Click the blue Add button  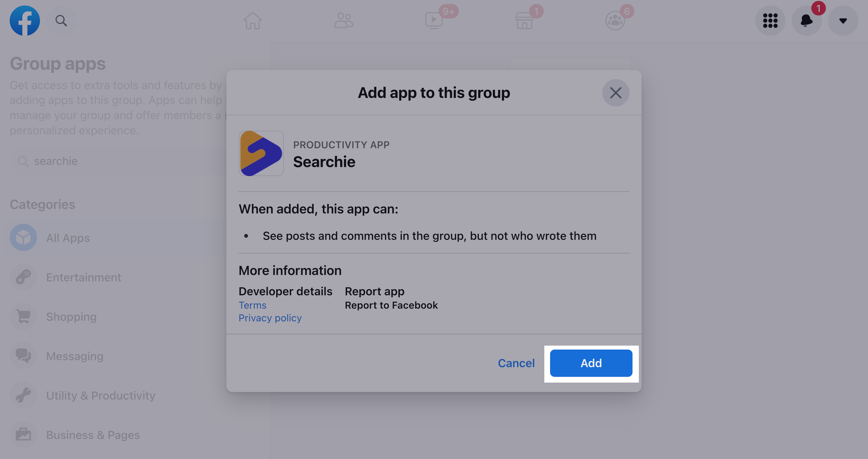pyautogui.click(x=591, y=363)
